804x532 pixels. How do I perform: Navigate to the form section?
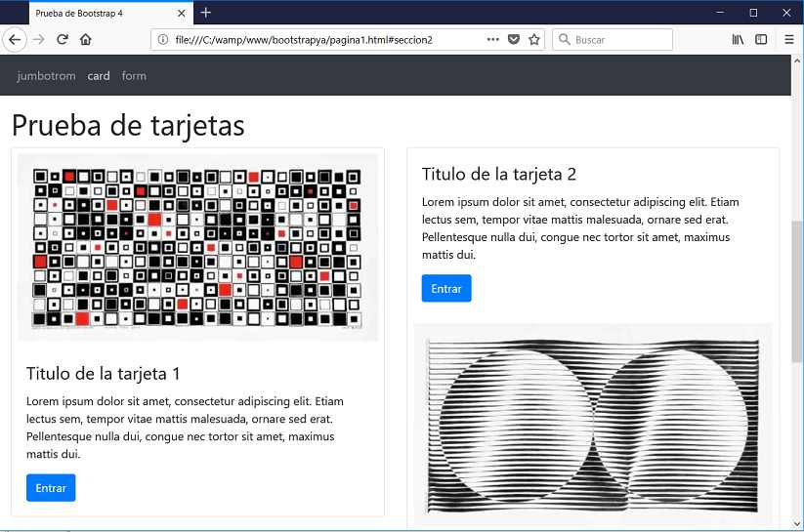pyautogui.click(x=134, y=76)
